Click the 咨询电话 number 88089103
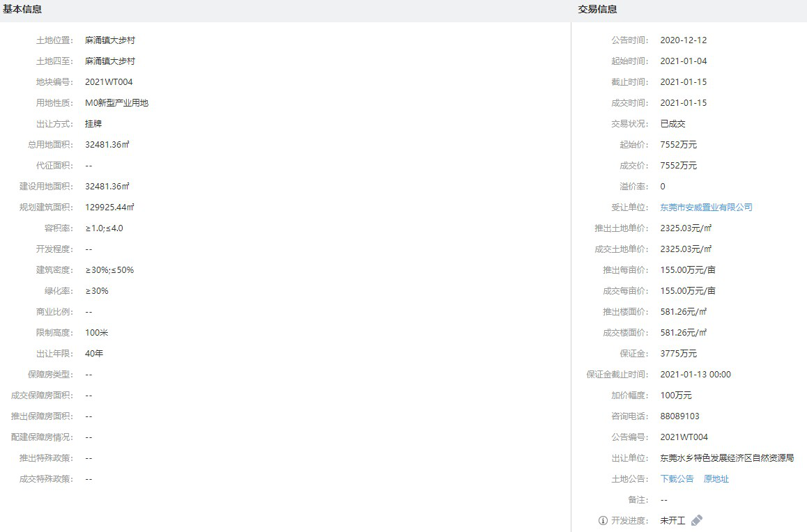This screenshot has height=532, width=807. (x=679, y=416)
